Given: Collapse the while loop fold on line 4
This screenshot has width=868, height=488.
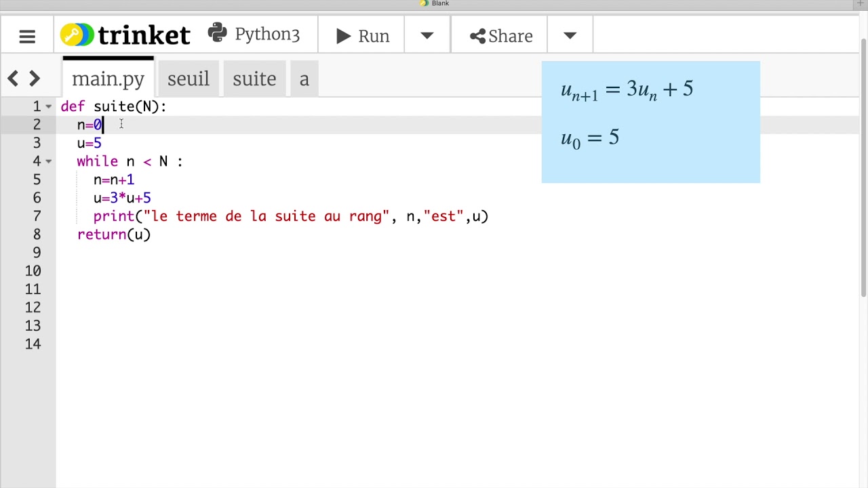Looking at the screenshot, I should click(x=49, y=161).
